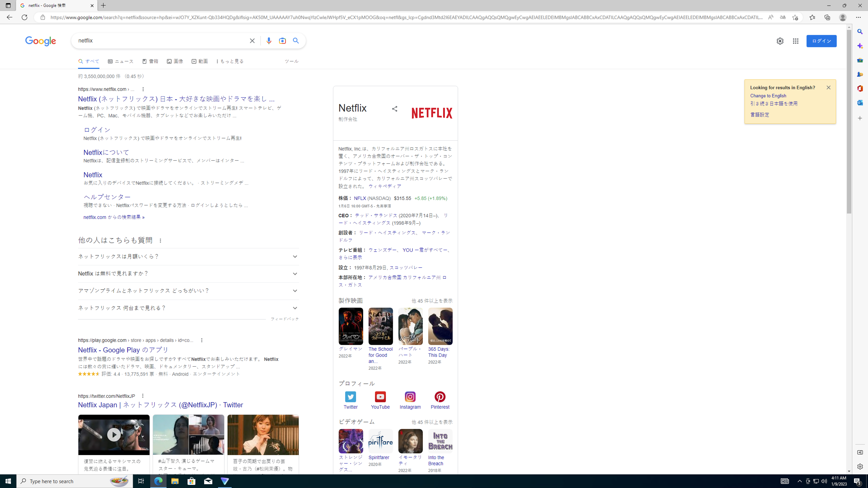The height and width of the screenshot is (488, 868).
Task: Play the Twitter video thumbnail
Action: pyautogui.click(x=114, y=434)
